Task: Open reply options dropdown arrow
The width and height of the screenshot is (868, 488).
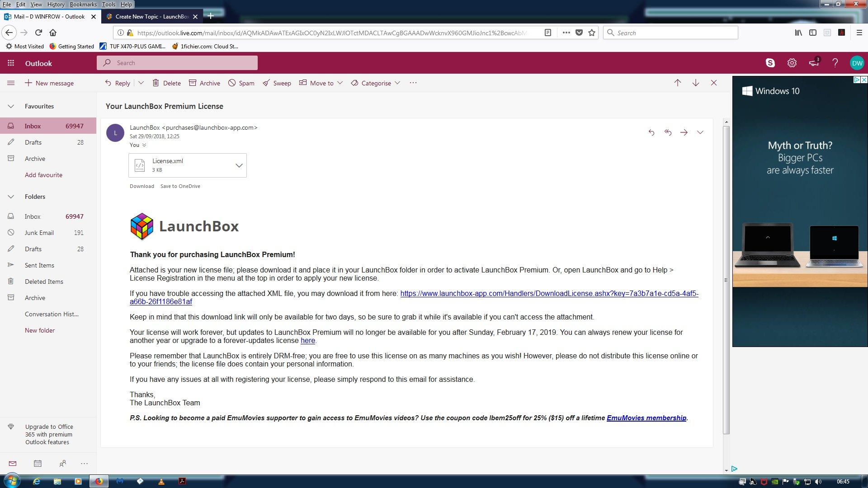Action: 141,83
